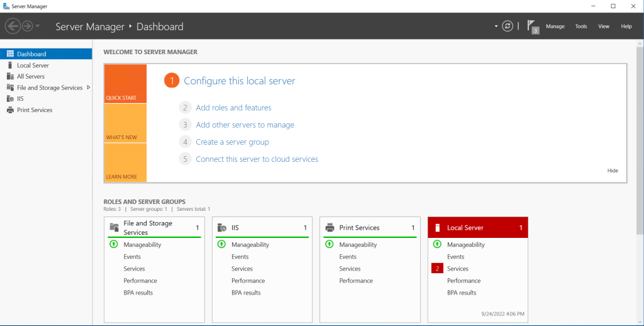Open the Notifications flag icon
The width and height of the screenshot is (644, 326).
coord(533,26)
